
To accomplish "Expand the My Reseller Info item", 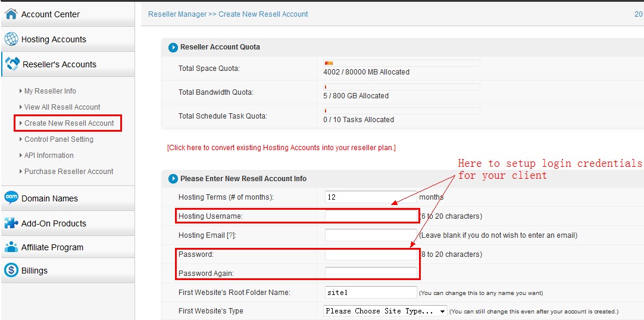I will tap(50, 91).
